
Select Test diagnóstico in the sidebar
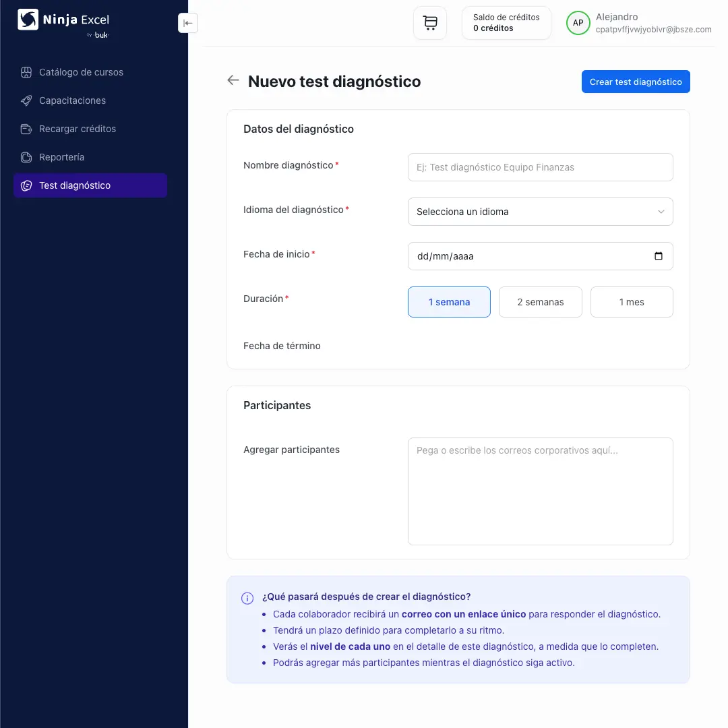[90, 186]
